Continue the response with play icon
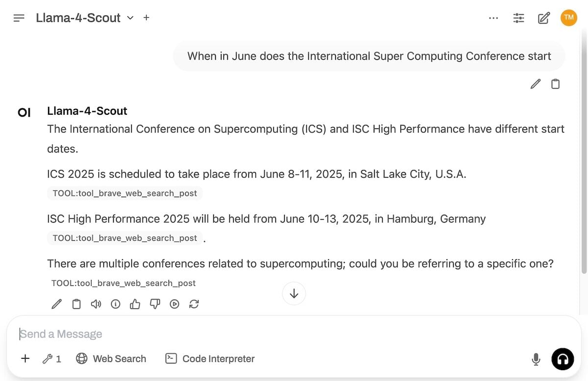 [174, 304]
